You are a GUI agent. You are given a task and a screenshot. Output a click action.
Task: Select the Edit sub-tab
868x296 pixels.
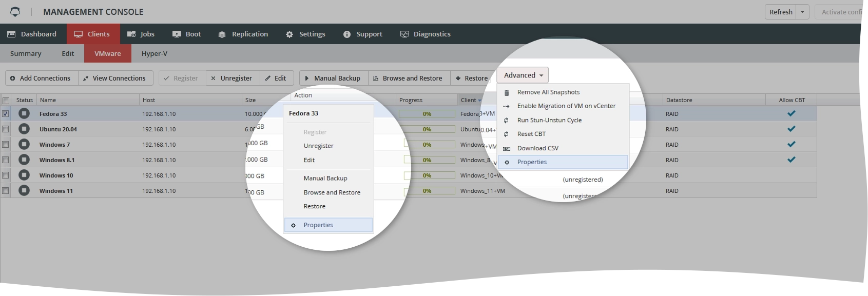tap(68, 53)
